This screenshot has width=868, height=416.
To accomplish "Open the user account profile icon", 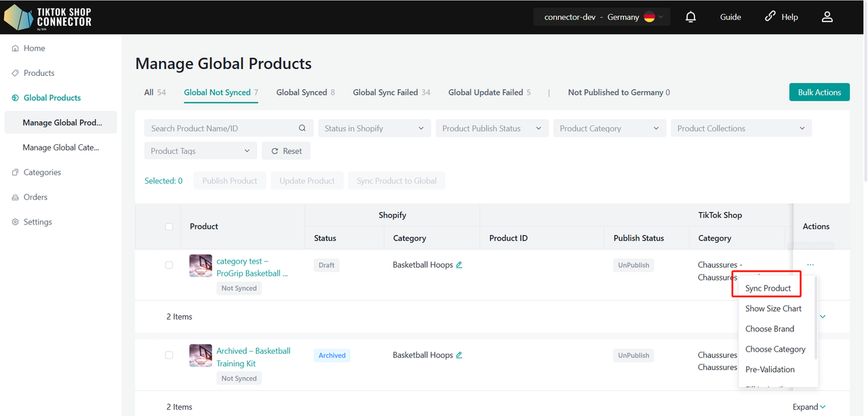I will point(827,17).
